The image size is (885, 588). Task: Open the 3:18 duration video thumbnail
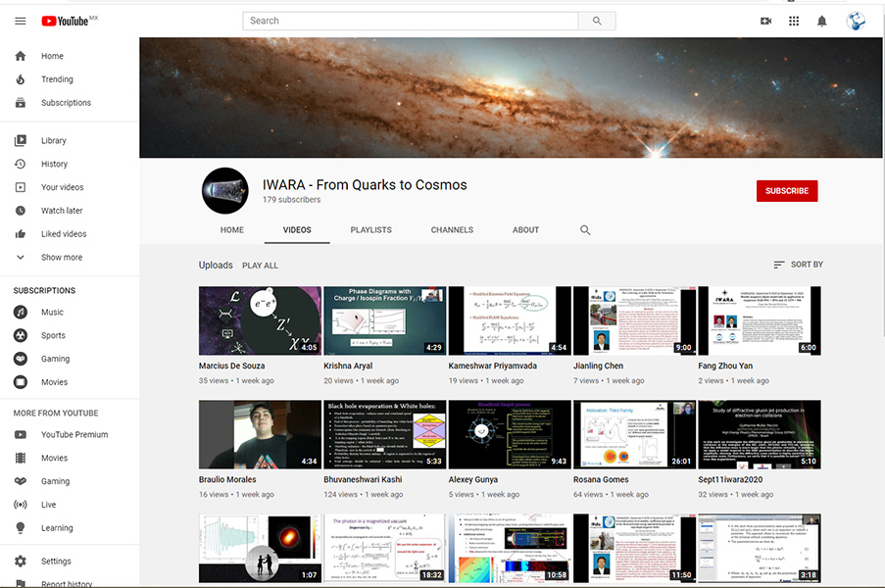tap(760, 548)
